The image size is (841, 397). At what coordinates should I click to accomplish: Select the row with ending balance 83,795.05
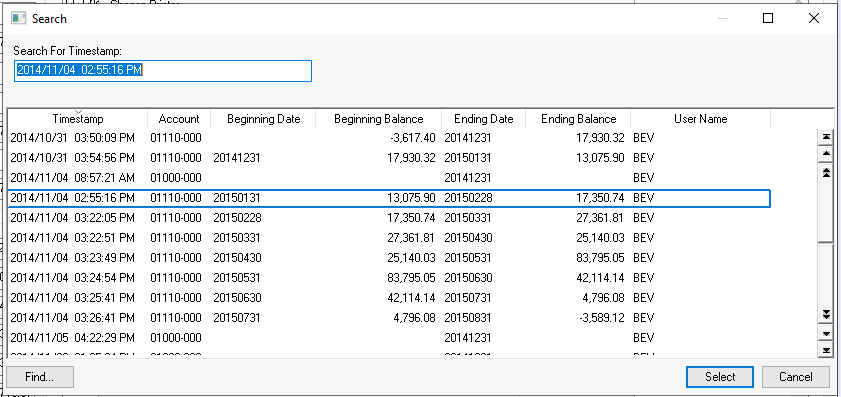pyautogui.click(x=389, y=258)
